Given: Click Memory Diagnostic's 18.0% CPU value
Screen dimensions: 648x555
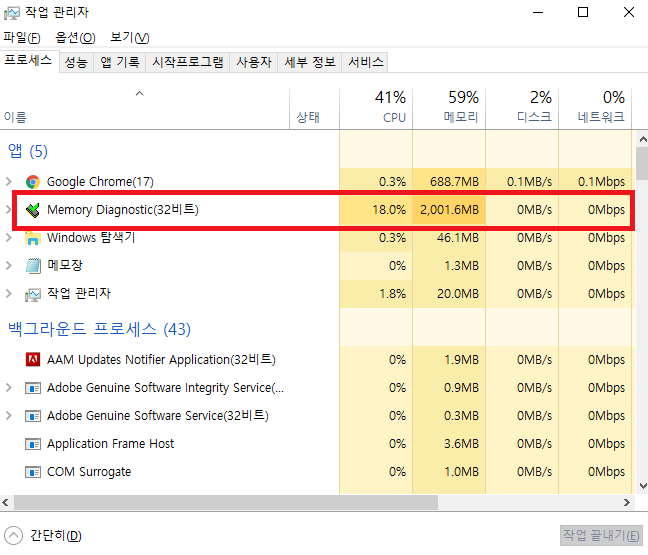Looking at the screenshot, I should pos(389,210).
